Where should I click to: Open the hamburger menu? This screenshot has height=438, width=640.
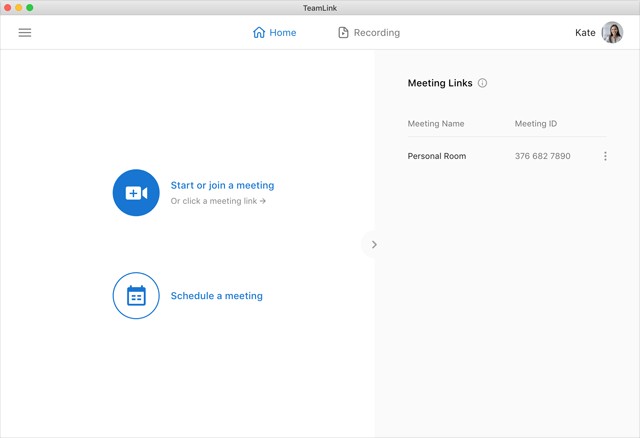[x=25, y=32]
